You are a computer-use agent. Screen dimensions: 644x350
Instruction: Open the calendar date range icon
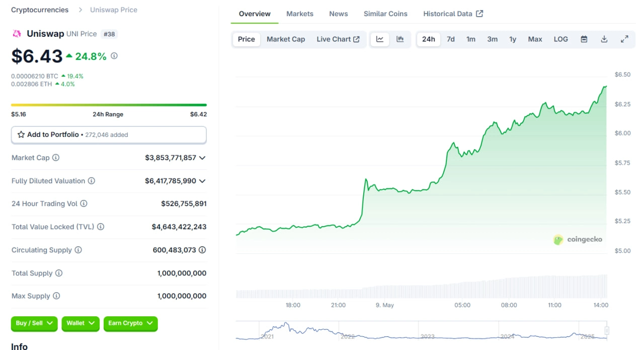pyautogui.click(x=584, y=39)
